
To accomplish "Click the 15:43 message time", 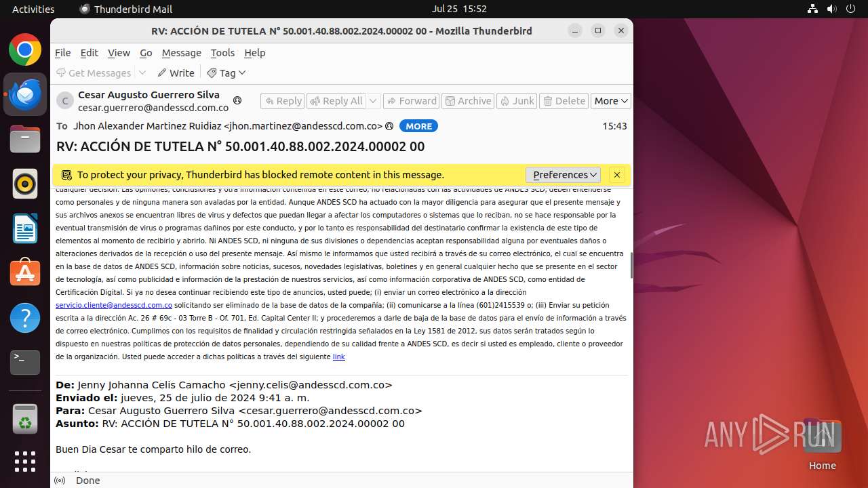I will pos(614,126).
